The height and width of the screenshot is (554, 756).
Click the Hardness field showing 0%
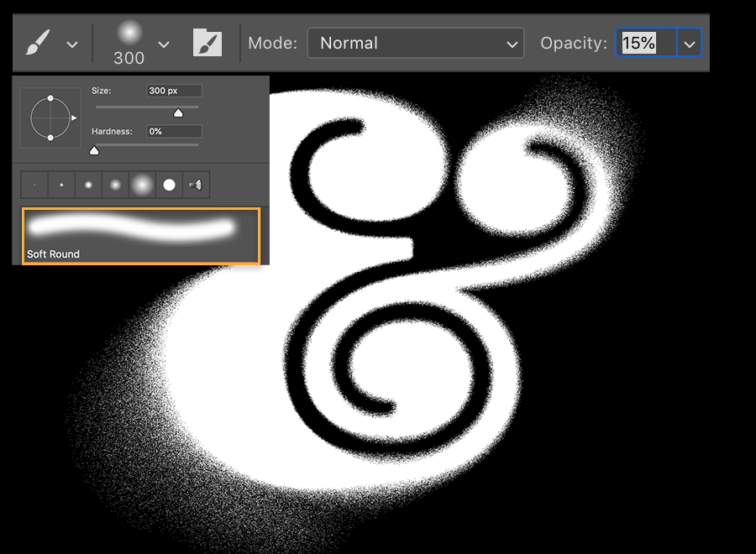tap(174, 131)
